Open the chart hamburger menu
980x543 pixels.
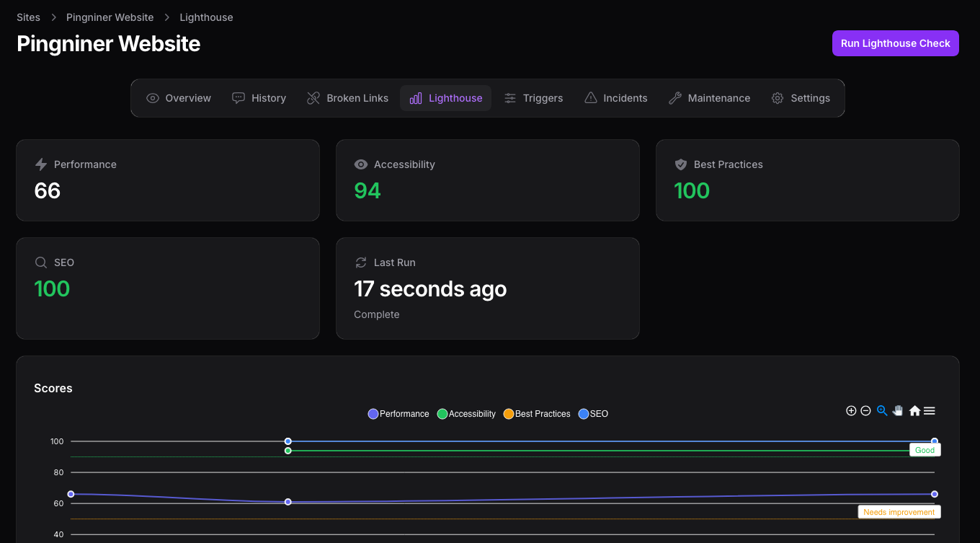930,411
